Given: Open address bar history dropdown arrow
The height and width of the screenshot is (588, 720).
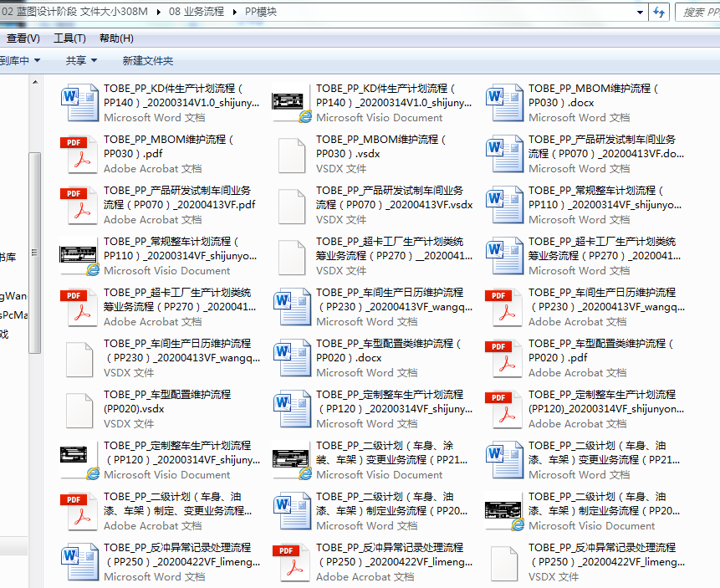Looking at the screenshot, I should pos(641,12).
